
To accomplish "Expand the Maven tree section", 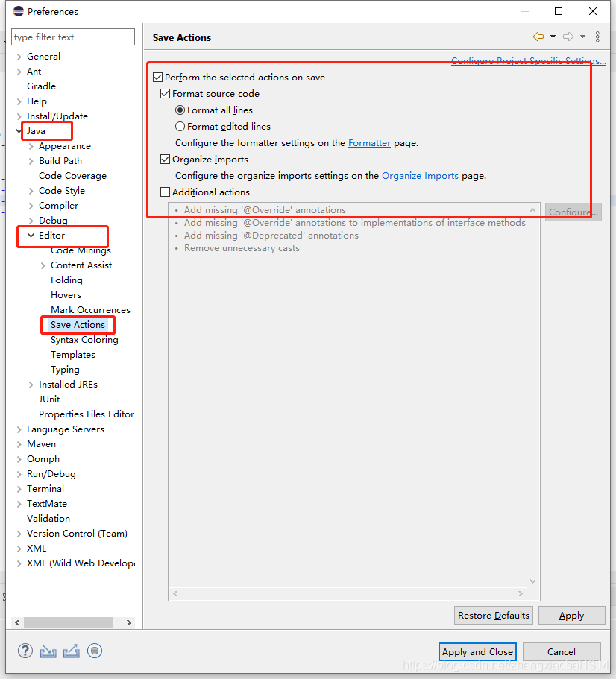I will (19, 443).
